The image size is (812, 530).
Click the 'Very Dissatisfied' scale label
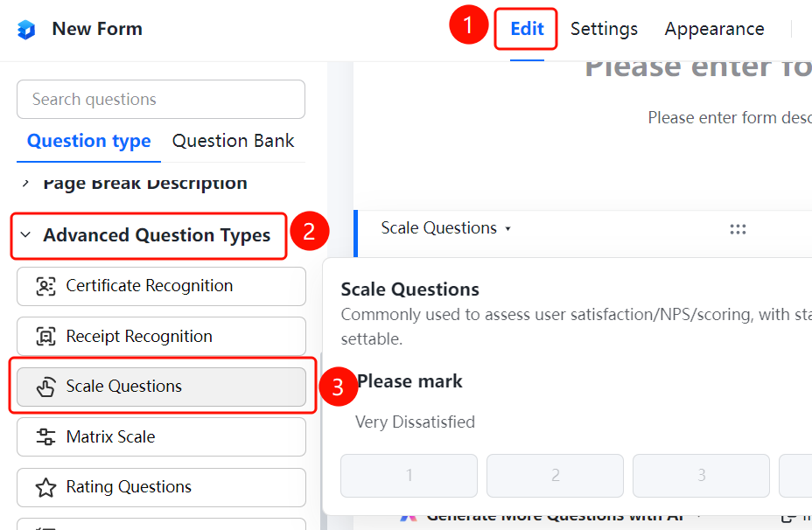[x=415, y=422]
